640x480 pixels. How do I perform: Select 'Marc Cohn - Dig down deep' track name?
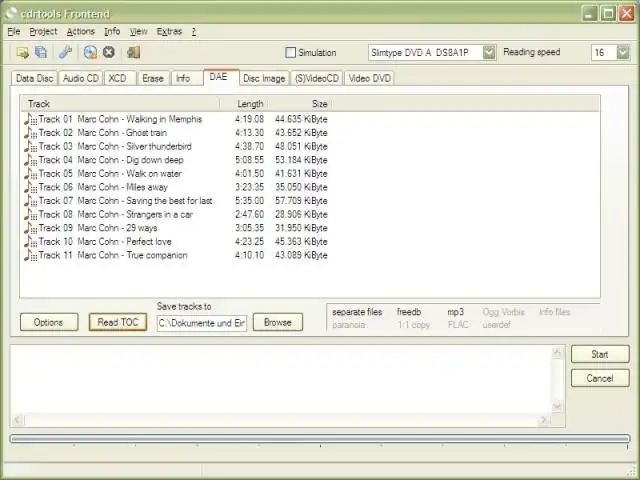pos(131,160)
